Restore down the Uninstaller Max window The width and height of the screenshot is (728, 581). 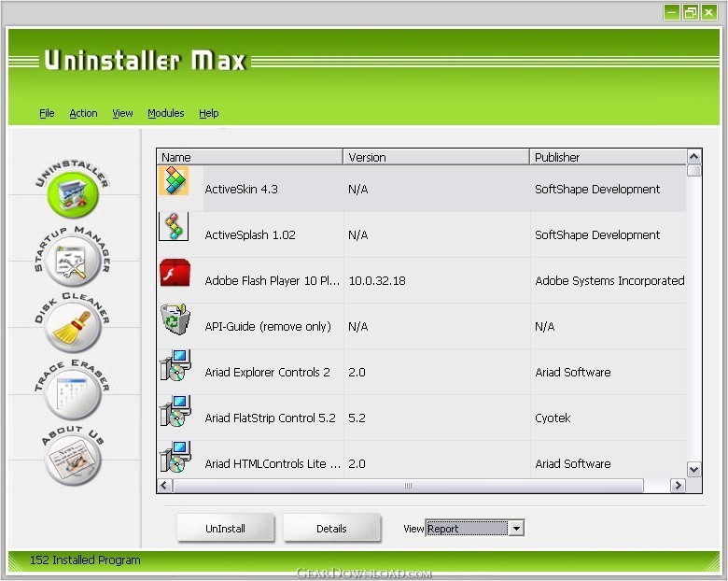(691, 12)
